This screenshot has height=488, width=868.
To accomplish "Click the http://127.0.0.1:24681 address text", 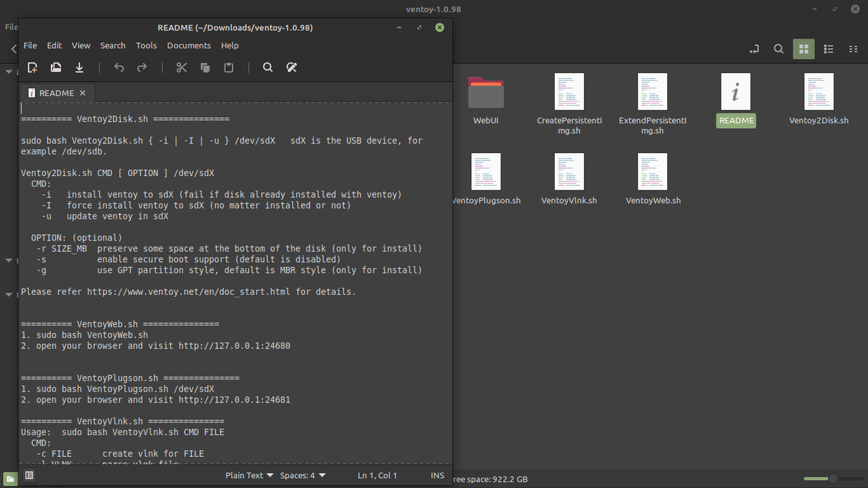I will tap(234, 400).
